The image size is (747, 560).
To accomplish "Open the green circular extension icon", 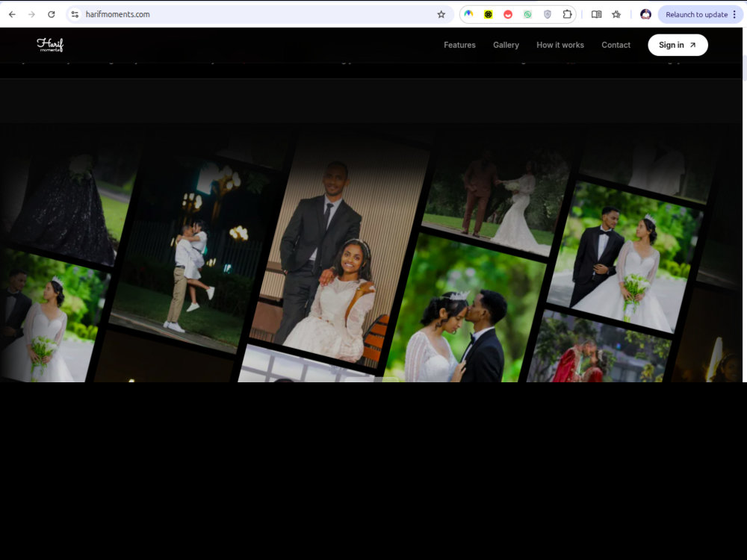I will 527,14.
